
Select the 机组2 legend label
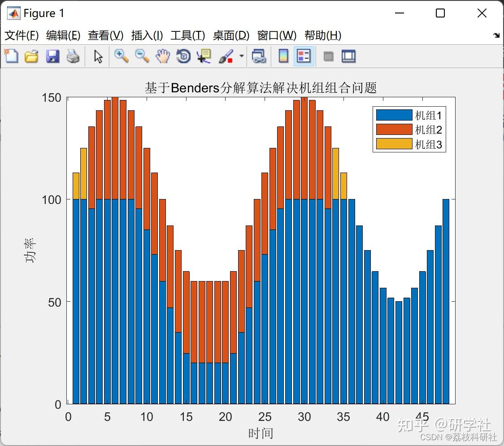(429, 130)
